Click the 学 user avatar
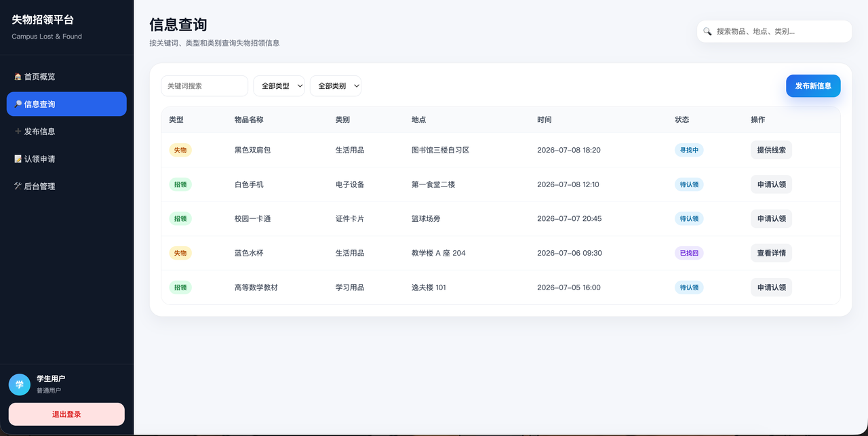The image size is (868, 436). (x=19, y=384)
